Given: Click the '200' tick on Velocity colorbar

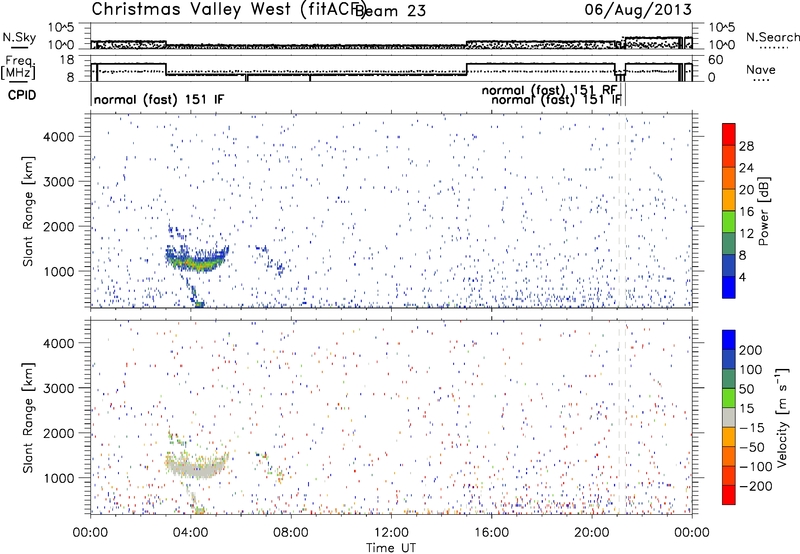Looking at the screenshot, I should (751, 350).
